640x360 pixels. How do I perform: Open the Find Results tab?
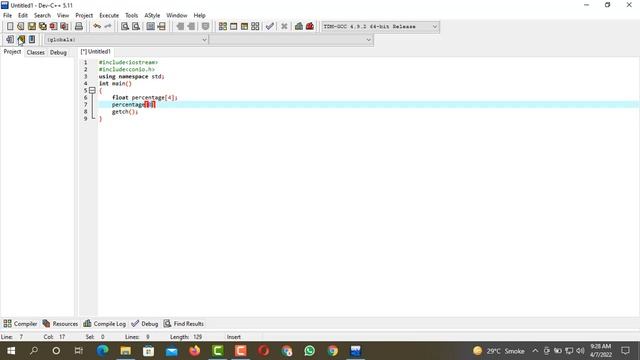pos(184,324)
